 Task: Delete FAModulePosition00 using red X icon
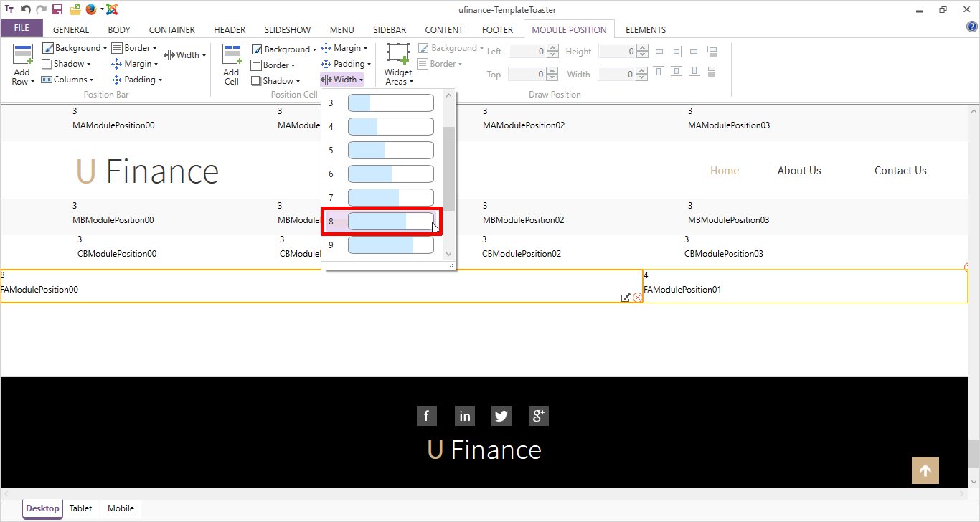(x=637, y=298)
